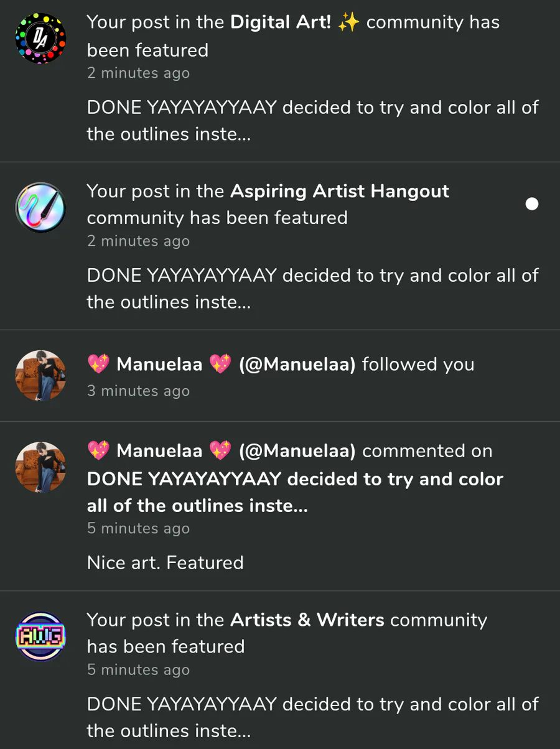Viewport: 560px width, 749px height.
Task: Open the commented post title in bold
Action: [295, 492]
